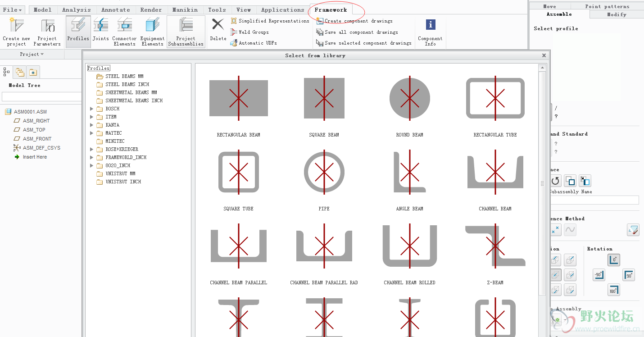The height and width of the screenshot is (337, 644).
Task: Set rotation to 90 degrees
Action: [x=629, y=275]
